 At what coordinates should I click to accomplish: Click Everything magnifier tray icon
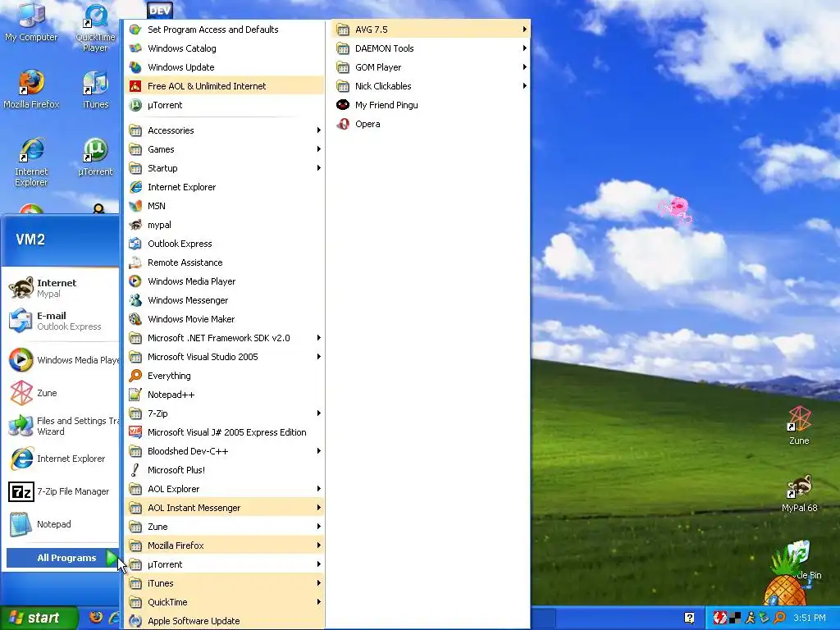(x=779, y=618)
